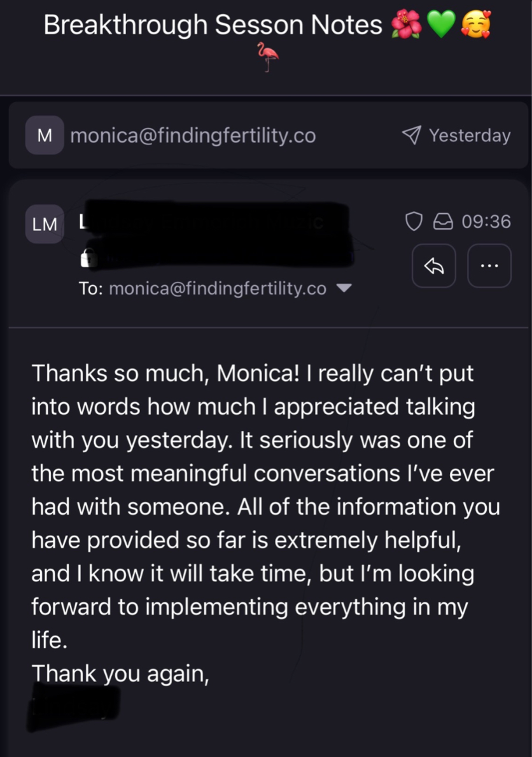The image size is (532, 757).
Task: Click the flamingo emoji below the subject
Action: (268, 57)
